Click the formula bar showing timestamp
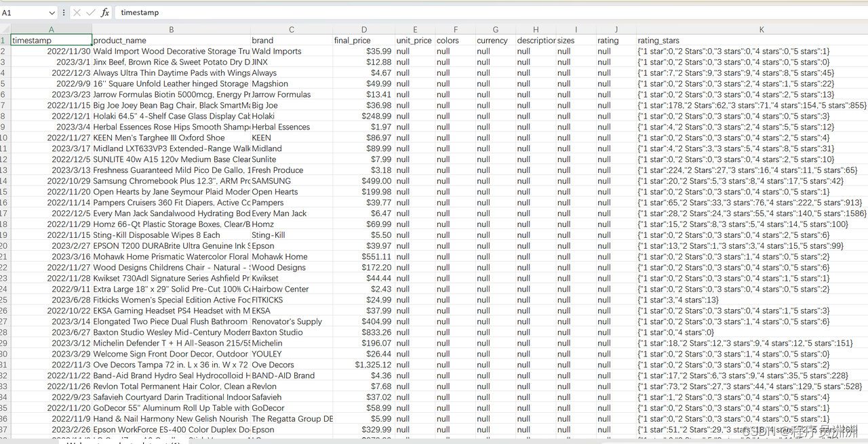This screenshot has height=444, width=868. 491,13
